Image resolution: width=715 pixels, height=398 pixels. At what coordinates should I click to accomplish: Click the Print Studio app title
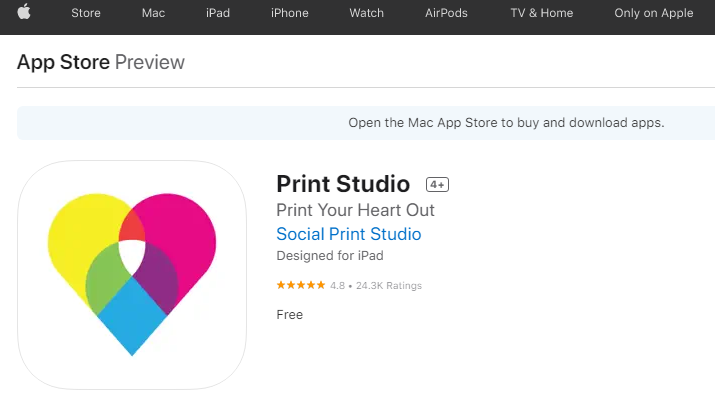343,184
